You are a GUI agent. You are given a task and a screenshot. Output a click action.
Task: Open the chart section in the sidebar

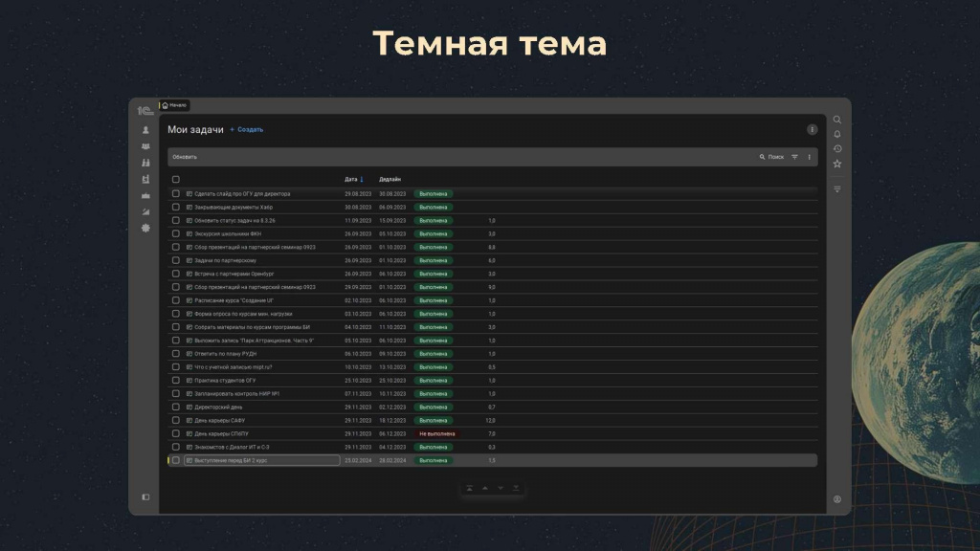click(x=145, y=211)
